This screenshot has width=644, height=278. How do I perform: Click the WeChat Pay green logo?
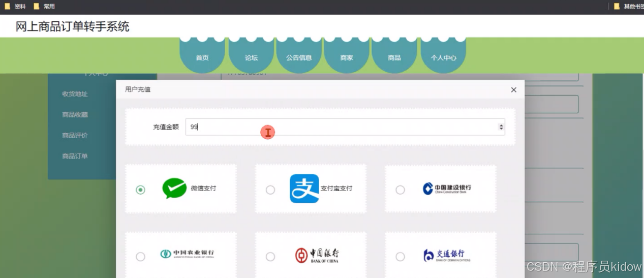(x=175, y=189)
